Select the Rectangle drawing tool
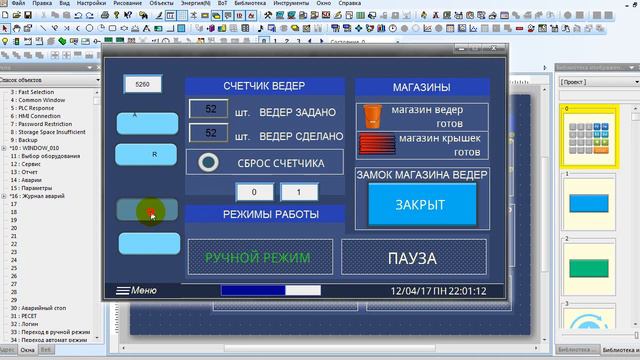Viewport: 640px width, 360px height. (x=112, y=29)
